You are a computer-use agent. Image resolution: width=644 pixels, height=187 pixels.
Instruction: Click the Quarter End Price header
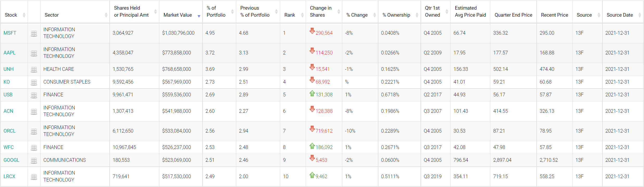point(513,15)
